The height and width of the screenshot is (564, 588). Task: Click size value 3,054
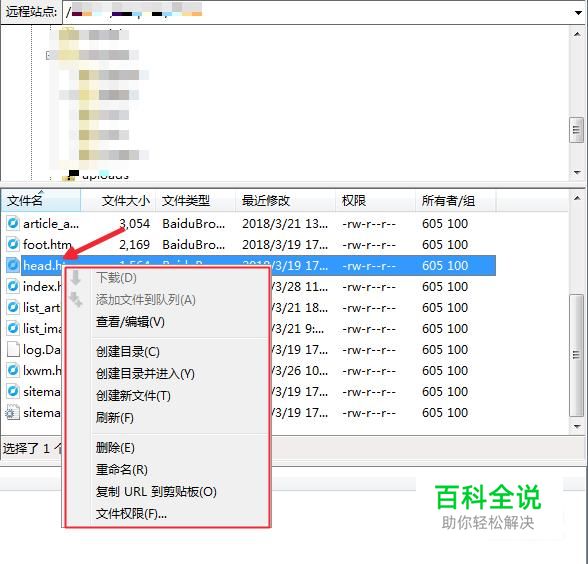point(134,224)
